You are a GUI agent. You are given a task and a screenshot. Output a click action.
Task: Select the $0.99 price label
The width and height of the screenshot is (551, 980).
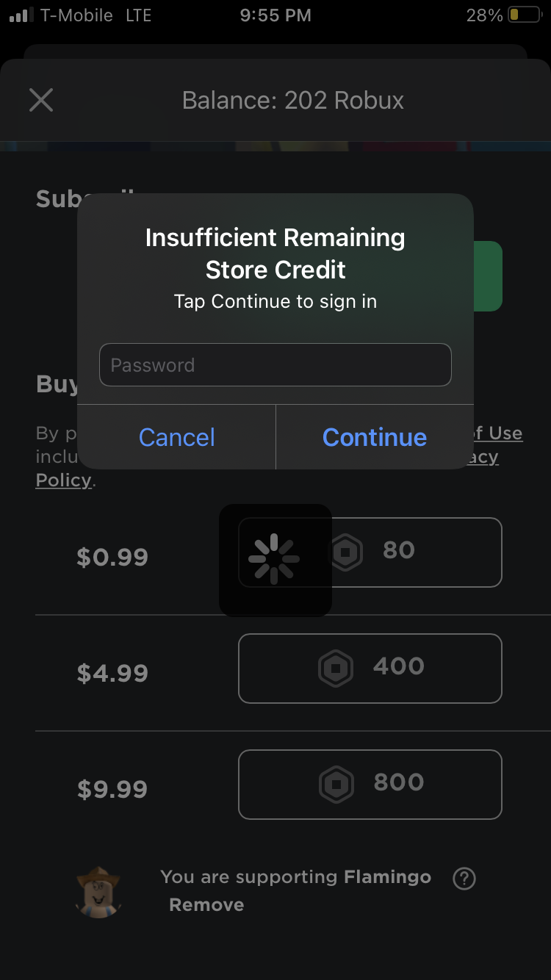point(112,558)
